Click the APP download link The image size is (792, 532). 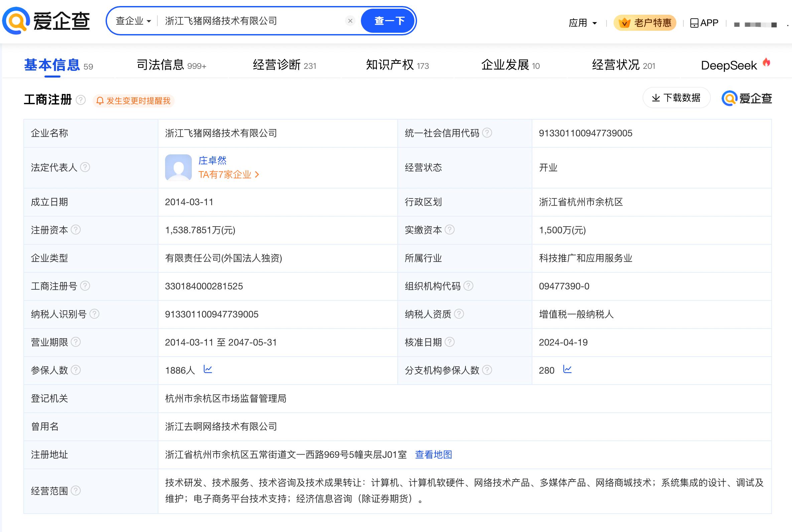tap(704, 23)
